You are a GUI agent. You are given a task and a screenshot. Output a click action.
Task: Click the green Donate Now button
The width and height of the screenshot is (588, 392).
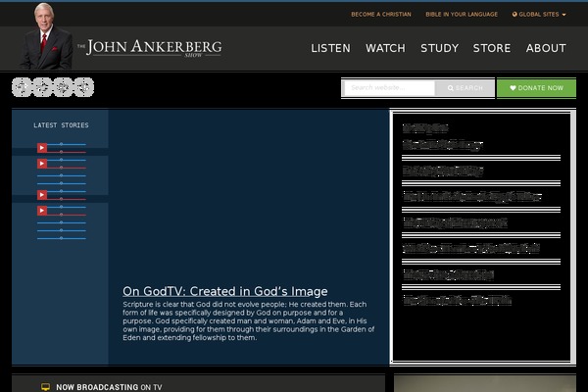[536, 88]
